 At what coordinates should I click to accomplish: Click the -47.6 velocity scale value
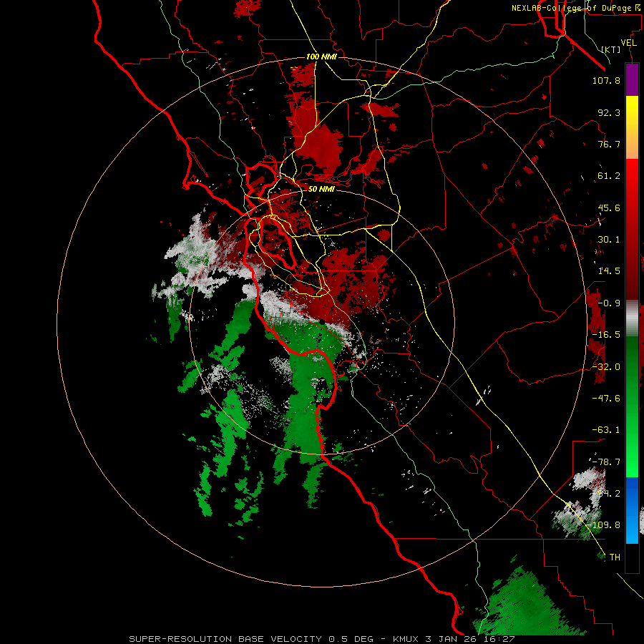click(x=606, y=399)
